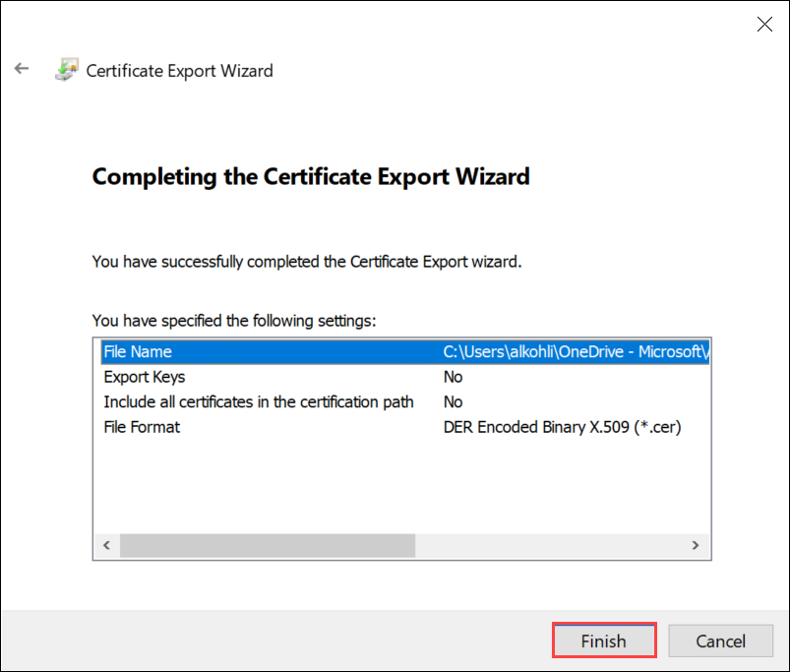Click the Certificate Export Wizard title text

pyautogui.click(x=179, y=70)
